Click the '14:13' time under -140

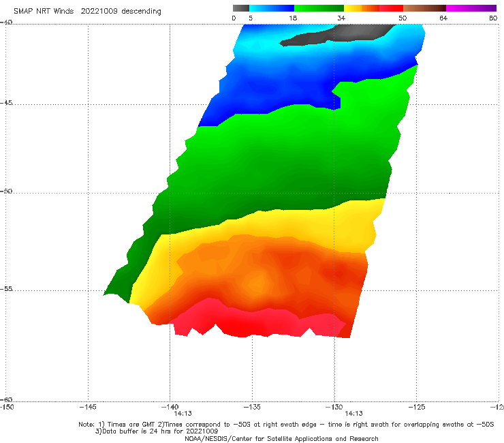click(x=183, y=414)
